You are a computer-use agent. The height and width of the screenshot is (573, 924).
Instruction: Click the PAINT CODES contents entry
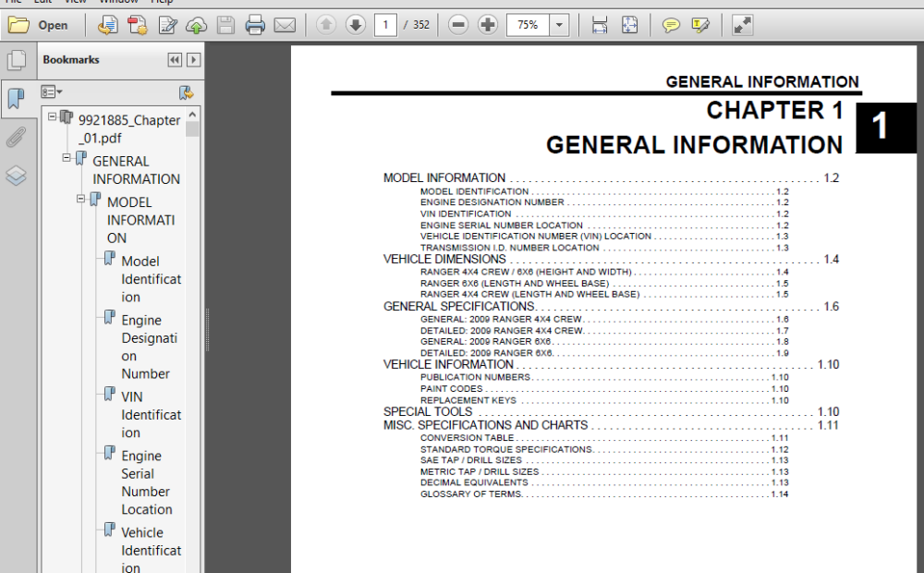452,388
